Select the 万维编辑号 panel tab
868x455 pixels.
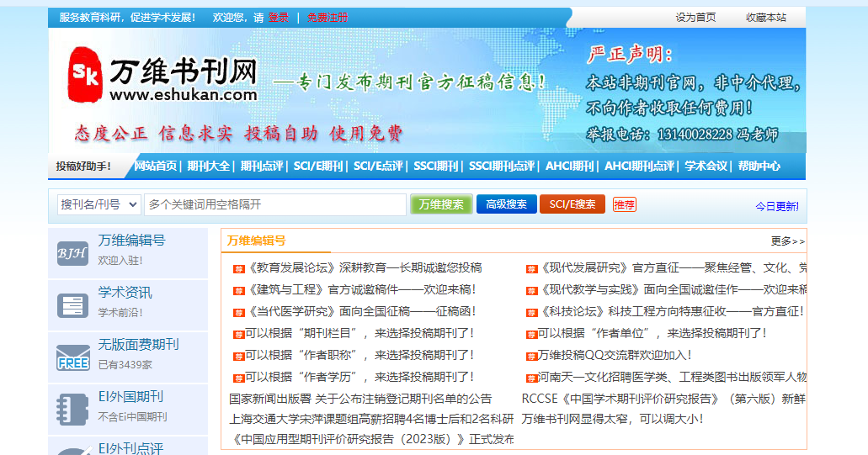pyautogui.click(x=256, y=241)
